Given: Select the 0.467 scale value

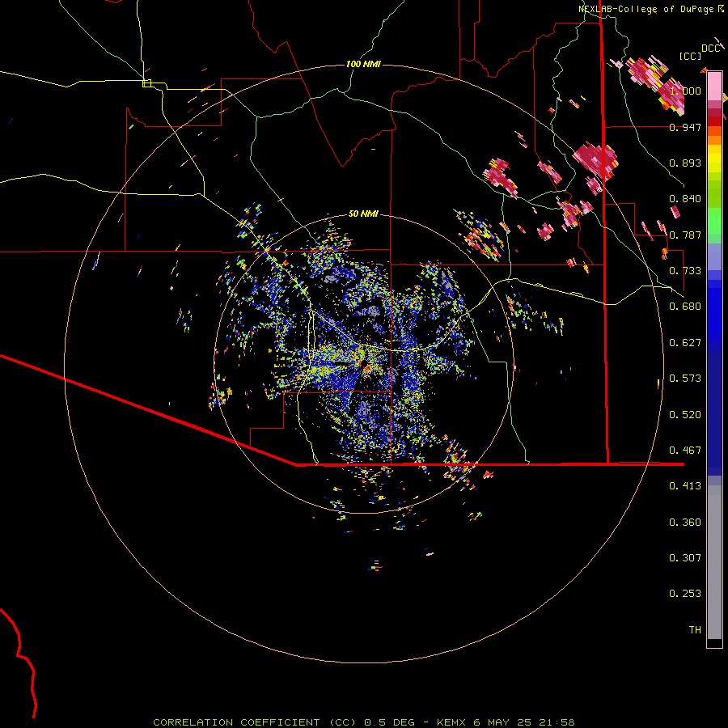Looking at the screenshot, I should pos(685,451).
